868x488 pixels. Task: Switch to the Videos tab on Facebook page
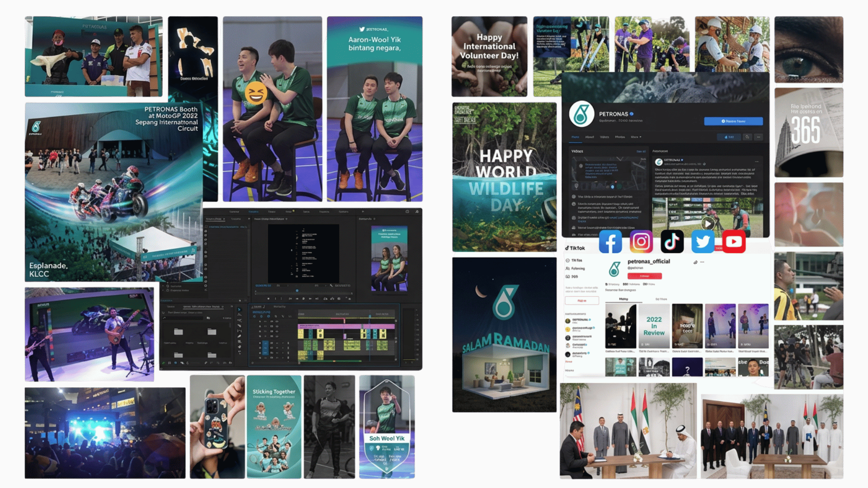click(x=604, y=137)
